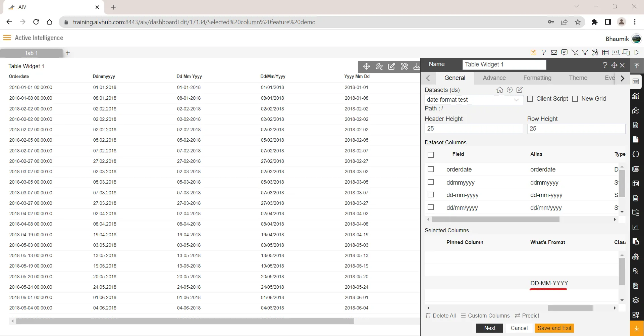Screen dimensions: 644x336
Task: Click the clear filter crossed funnel icon
Action: tap(575, 52)
